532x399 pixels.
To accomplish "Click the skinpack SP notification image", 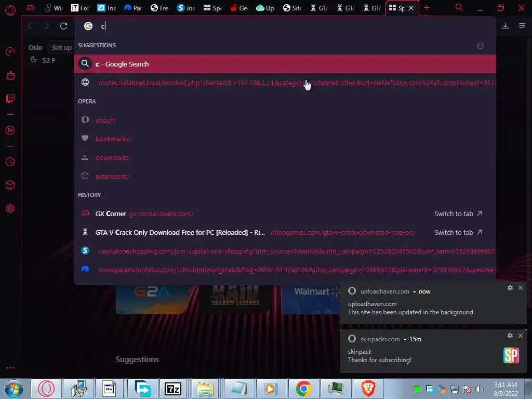I will click(511, 355).
